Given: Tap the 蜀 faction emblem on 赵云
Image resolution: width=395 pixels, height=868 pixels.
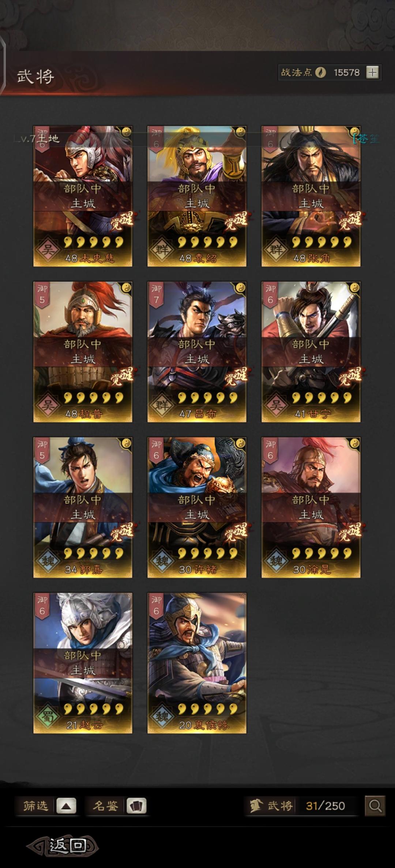Looking at the screenshot, I should click(48, 716).
